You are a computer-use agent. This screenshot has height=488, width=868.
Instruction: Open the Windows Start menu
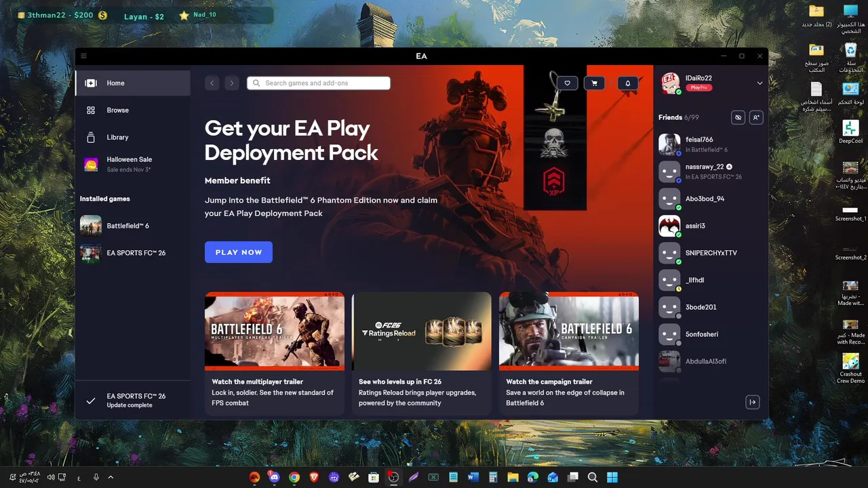[612, 477]
